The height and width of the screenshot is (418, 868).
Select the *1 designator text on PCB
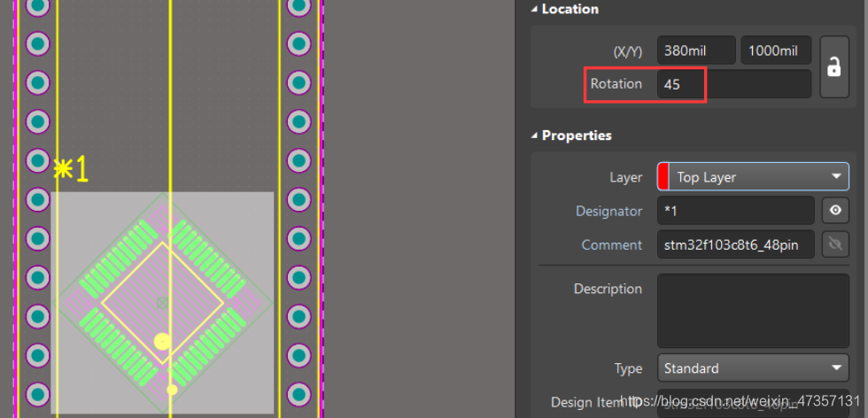coord(71,169)
